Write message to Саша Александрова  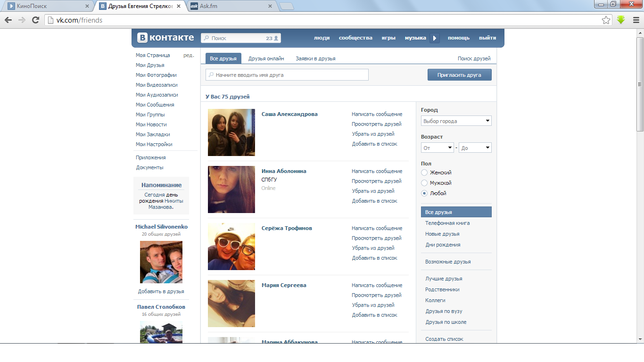377,114
